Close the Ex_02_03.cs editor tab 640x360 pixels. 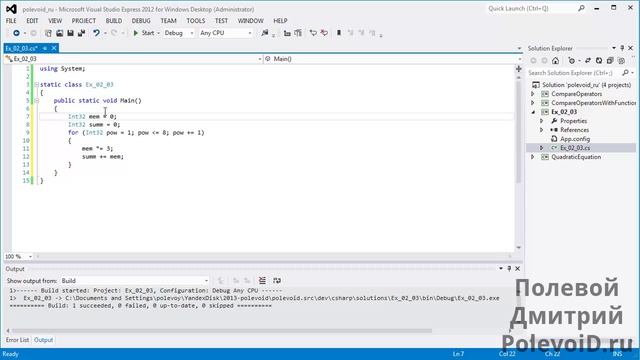point(54,48)
